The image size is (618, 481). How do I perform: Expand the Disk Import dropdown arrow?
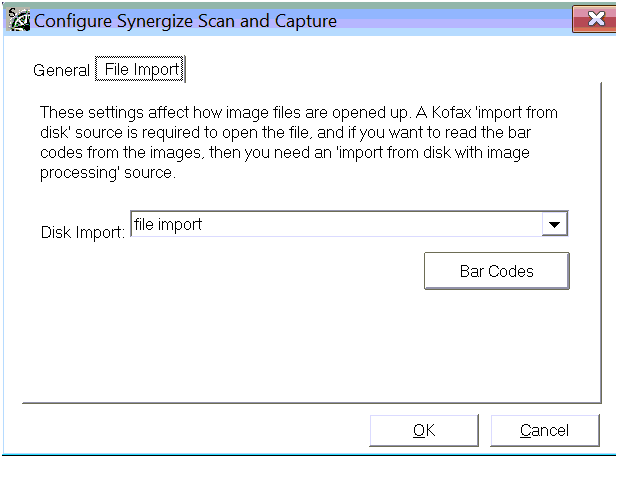555,224
